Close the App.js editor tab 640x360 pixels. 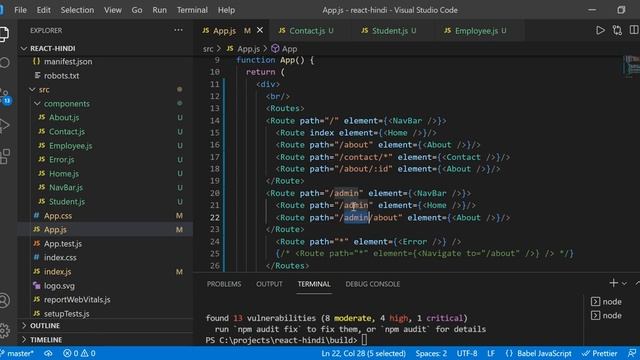coord(260,30)
